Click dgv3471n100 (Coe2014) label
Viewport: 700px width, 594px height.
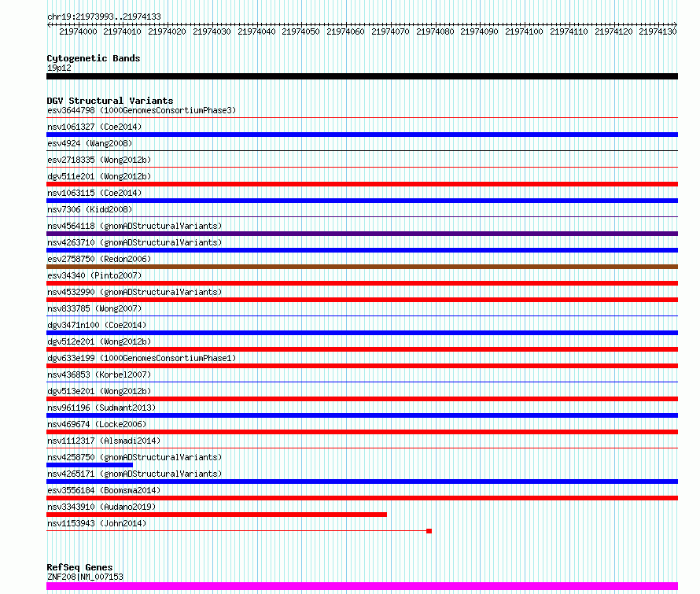(97, 325)
